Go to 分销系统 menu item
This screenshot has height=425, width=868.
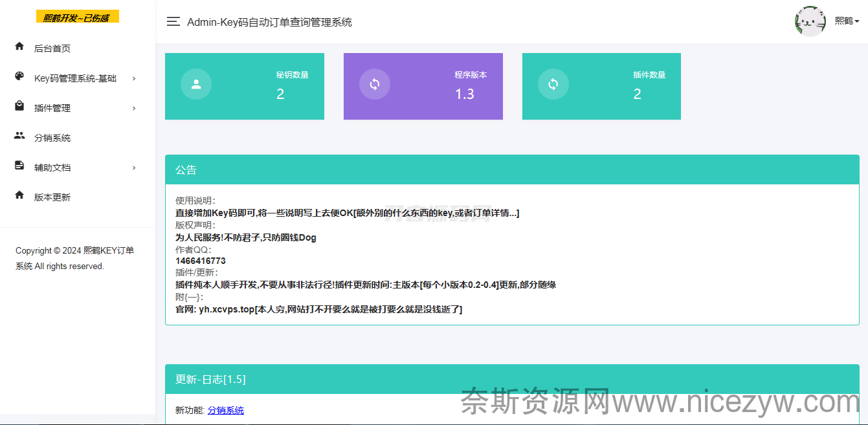[x=78, y=138]
